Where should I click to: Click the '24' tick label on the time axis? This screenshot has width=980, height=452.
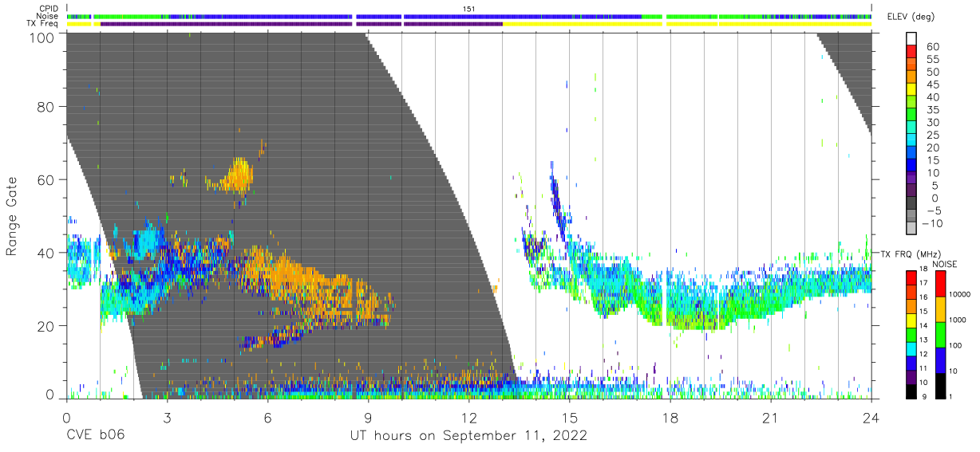click(x=871, y=418)
